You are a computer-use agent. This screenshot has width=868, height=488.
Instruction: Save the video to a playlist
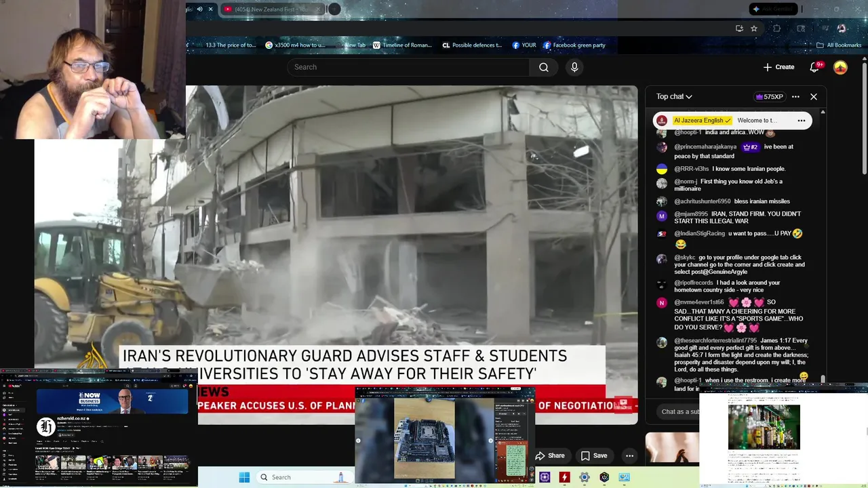click(x=594, y=455)
